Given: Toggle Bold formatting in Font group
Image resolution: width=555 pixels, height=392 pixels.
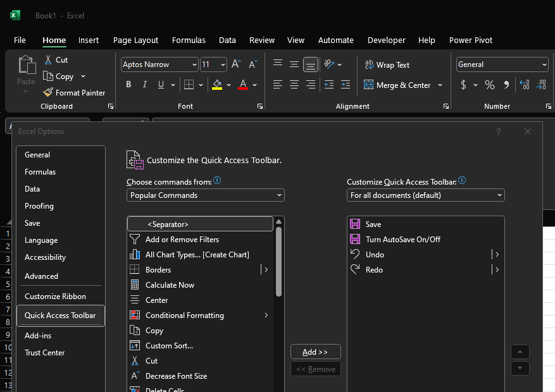Looking at the screenshot, I should (x=128, y=85).
